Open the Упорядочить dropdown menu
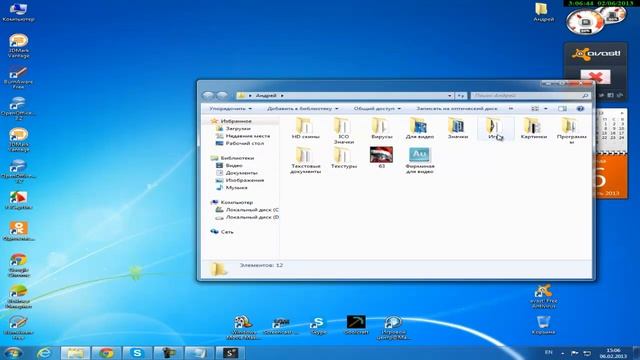The image size is (640, 360). pyautogui.click(x=230, y=109)
